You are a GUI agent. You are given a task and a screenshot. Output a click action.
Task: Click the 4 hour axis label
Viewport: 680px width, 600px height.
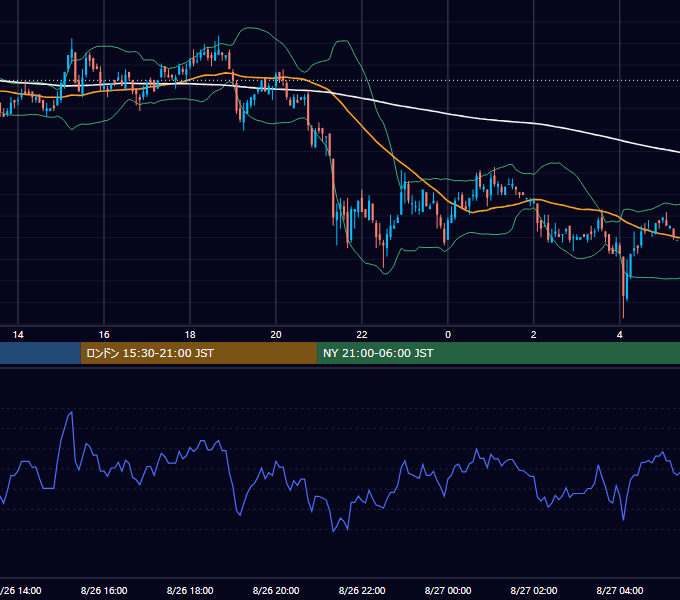click(620, 335)
